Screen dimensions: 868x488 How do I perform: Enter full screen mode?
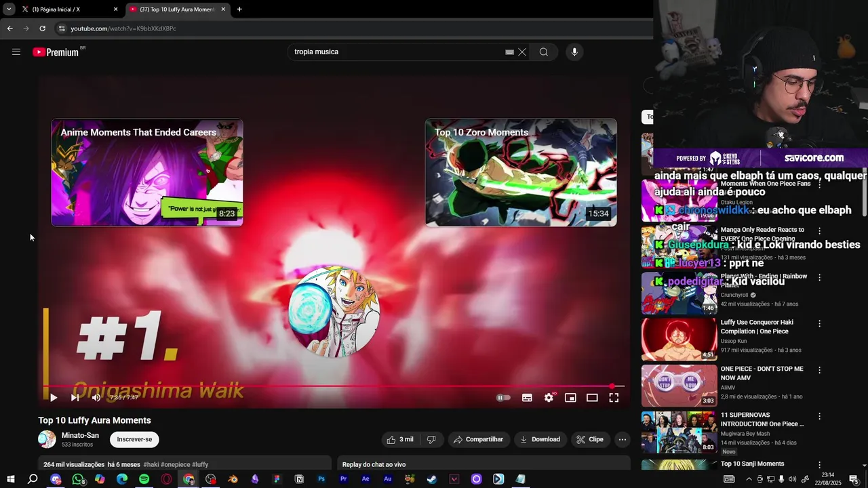pos(614,398)
